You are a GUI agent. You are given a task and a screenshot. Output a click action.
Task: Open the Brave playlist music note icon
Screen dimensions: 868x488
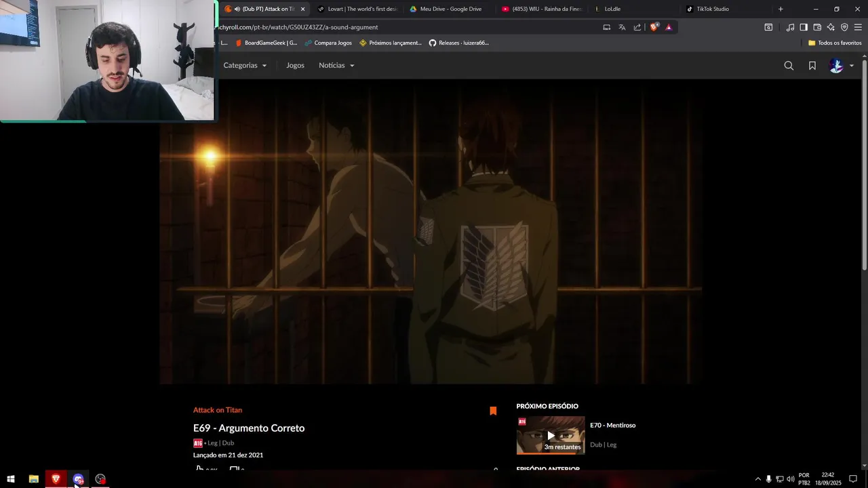[790, 27]
